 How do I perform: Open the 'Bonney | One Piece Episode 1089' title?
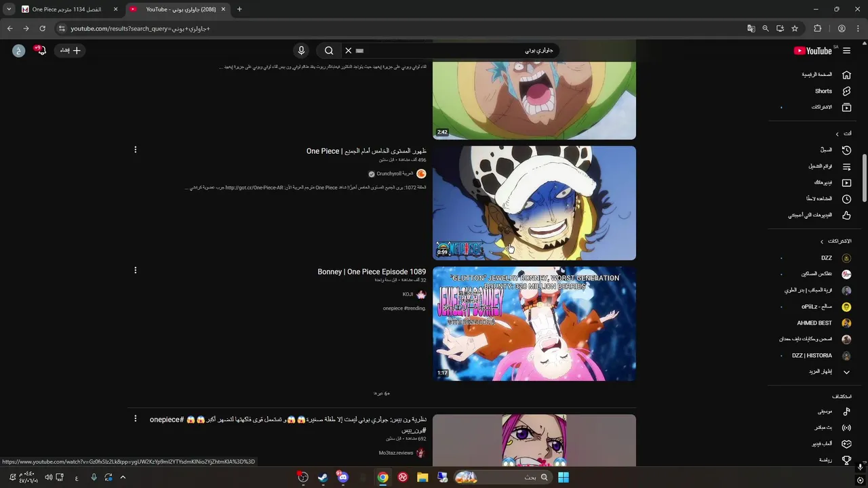point(372,272)
